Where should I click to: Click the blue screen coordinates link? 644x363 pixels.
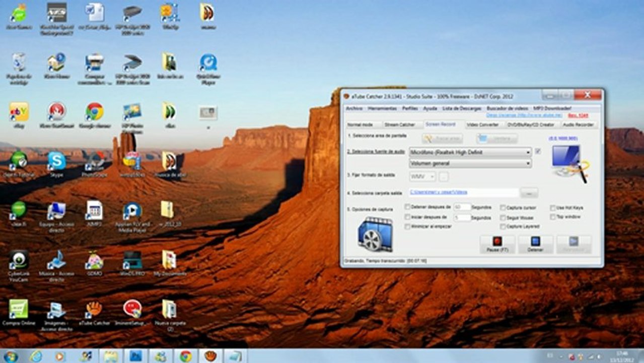(563, 138)
